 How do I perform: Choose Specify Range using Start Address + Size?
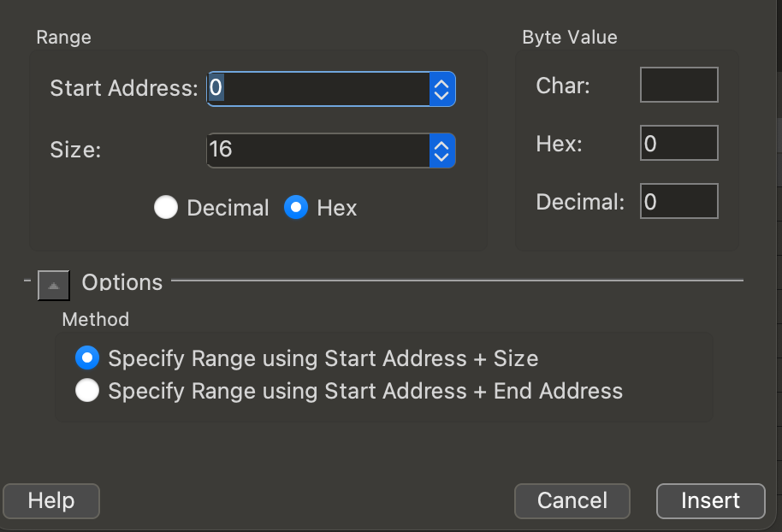pos(87,358)
